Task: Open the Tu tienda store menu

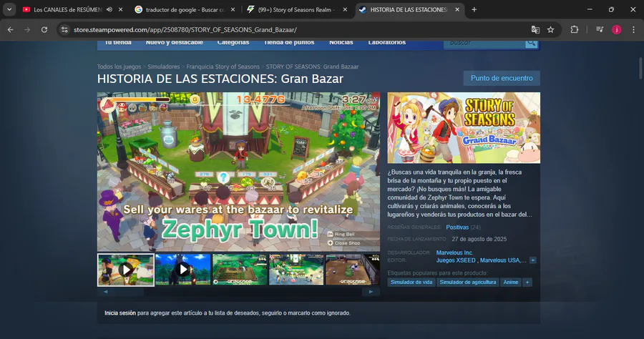Action: (118, 43)
